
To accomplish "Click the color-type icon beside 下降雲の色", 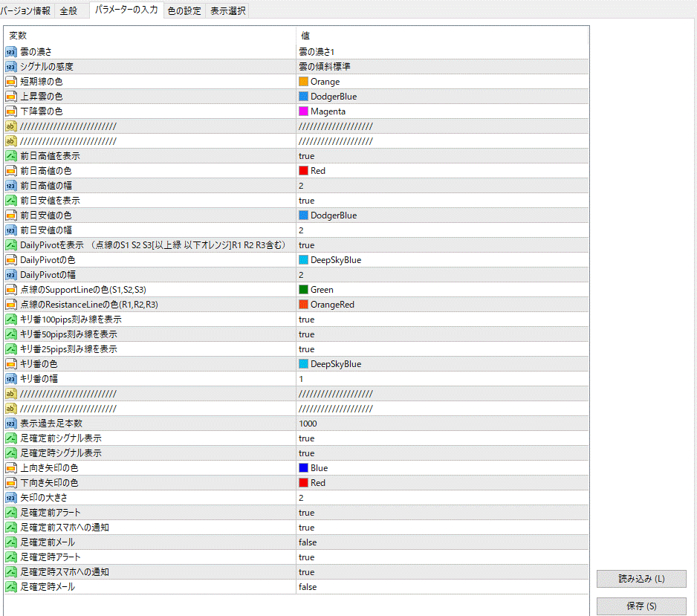I will 11,111.
